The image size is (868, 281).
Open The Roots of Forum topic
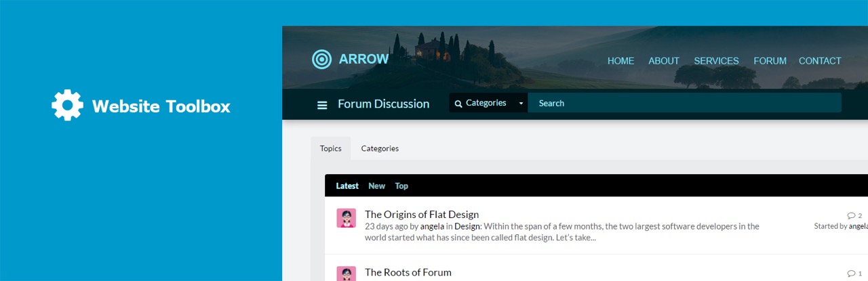pyautogui.click(x=408, y=272)
